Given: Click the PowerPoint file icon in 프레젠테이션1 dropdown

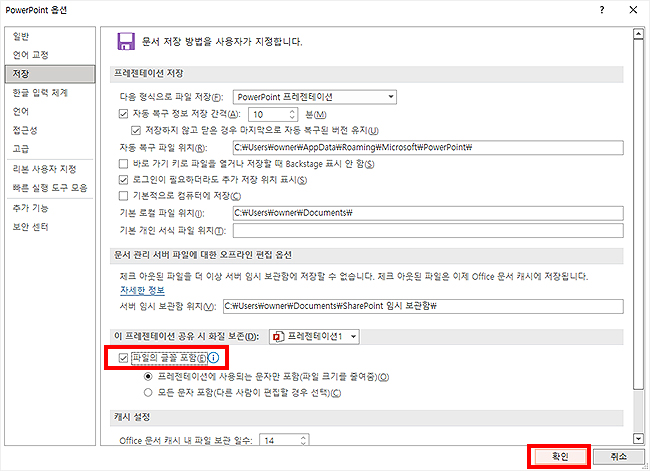Looking at the screenshot, I should tap(278, 337).
